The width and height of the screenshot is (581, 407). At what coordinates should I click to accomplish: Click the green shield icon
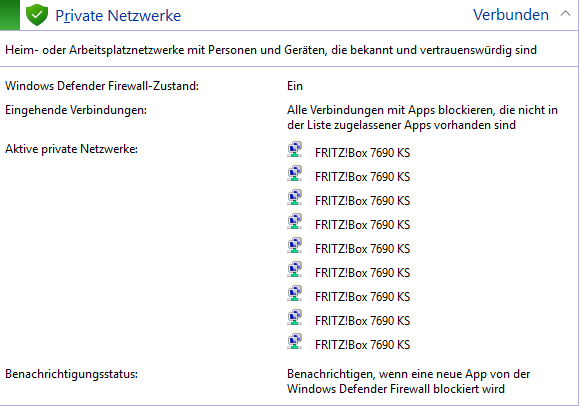37,15
